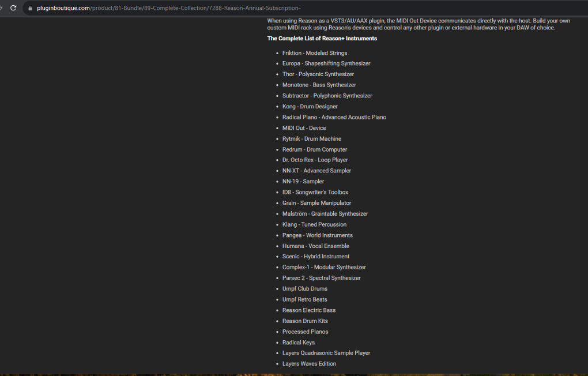
Task: Click 'NN-19 - Sampler' entry
Action: click(x=303, y=181)
